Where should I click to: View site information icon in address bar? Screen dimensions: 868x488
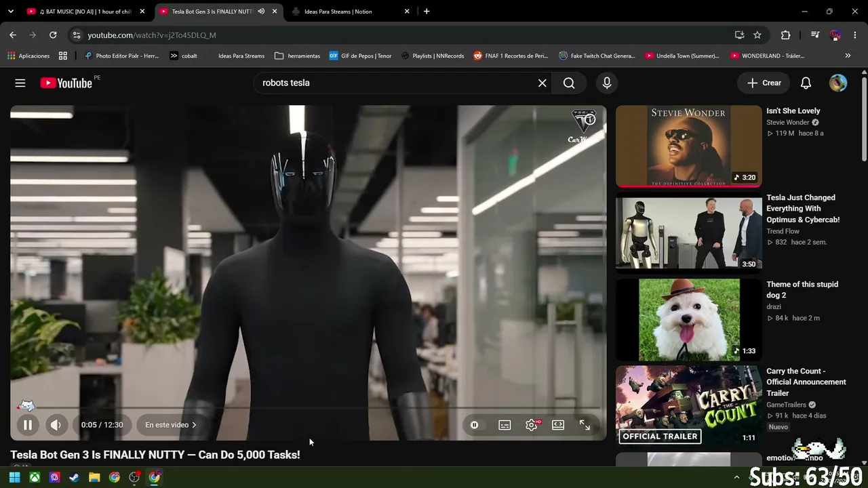tap(77, 35)
